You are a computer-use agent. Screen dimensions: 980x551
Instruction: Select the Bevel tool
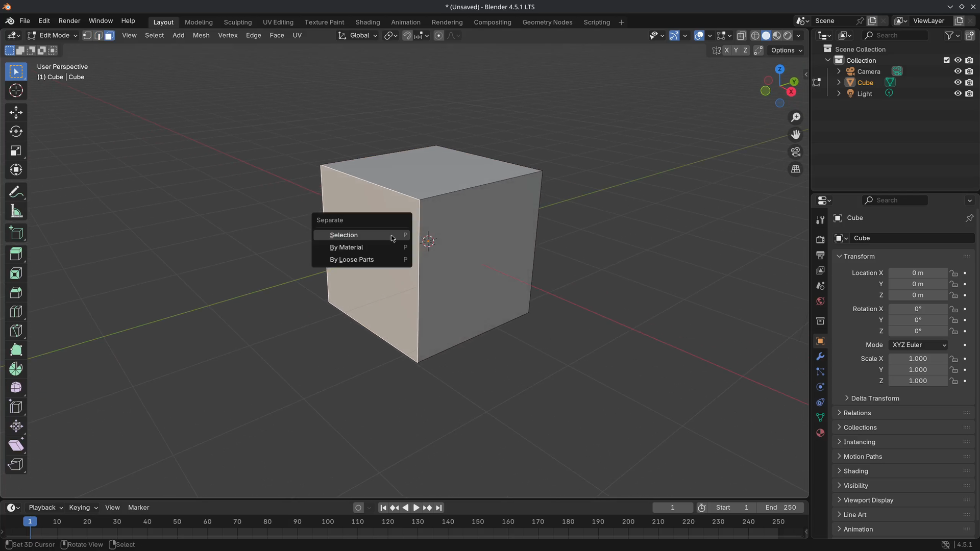tap(16, 292)
